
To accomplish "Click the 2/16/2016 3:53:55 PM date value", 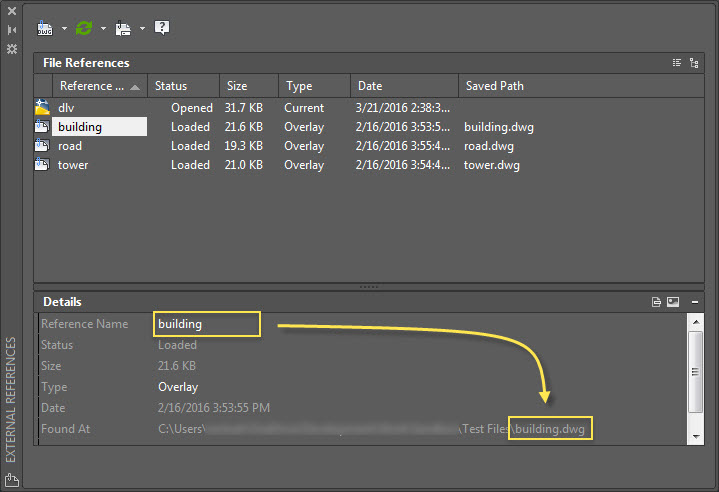I will pyautogui.click(x=214, y=408).
